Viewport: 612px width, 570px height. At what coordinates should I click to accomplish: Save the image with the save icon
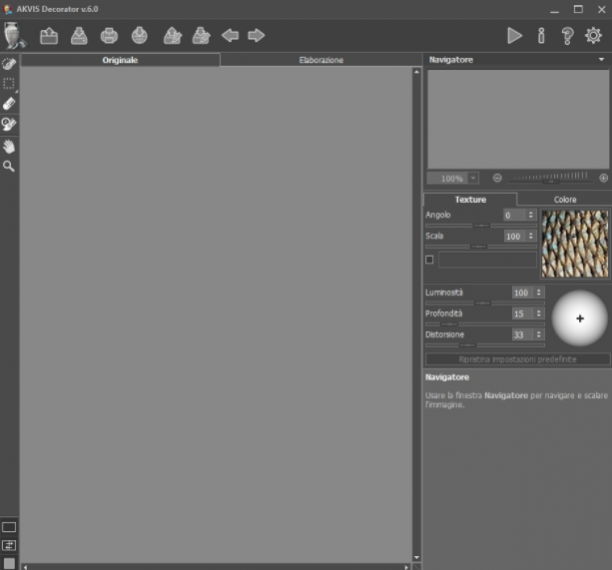(79, 36)
